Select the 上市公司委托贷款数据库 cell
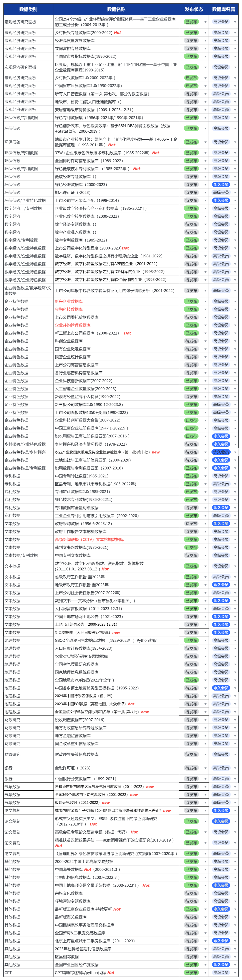Viewport: 242px width, 980px height. click(x=116, y=317)
